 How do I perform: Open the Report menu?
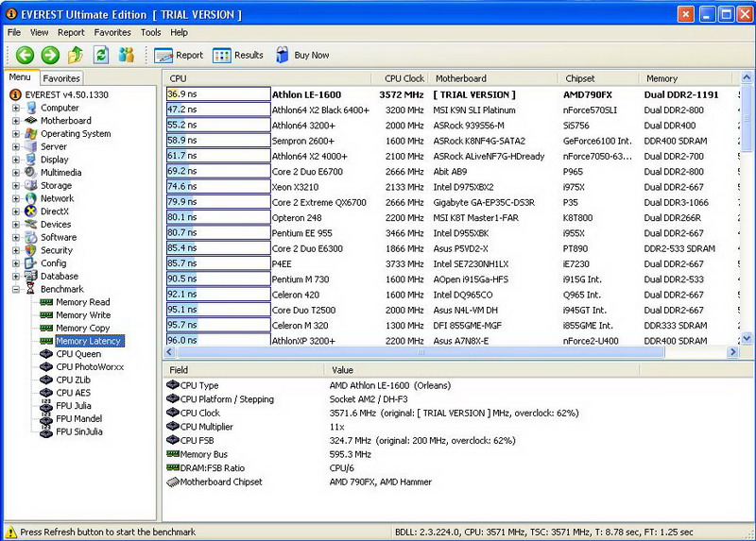click(x=71, y=32)
